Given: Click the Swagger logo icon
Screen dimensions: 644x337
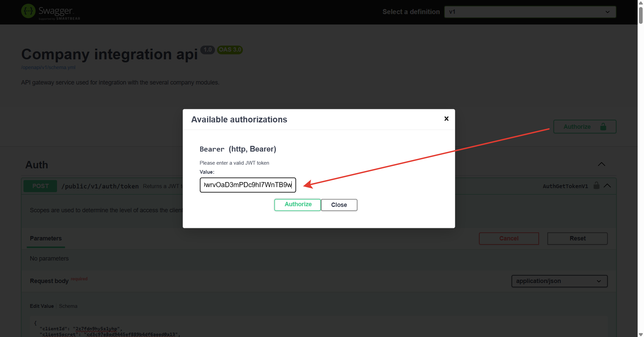Looking at the screenshot, I should 29,11.
